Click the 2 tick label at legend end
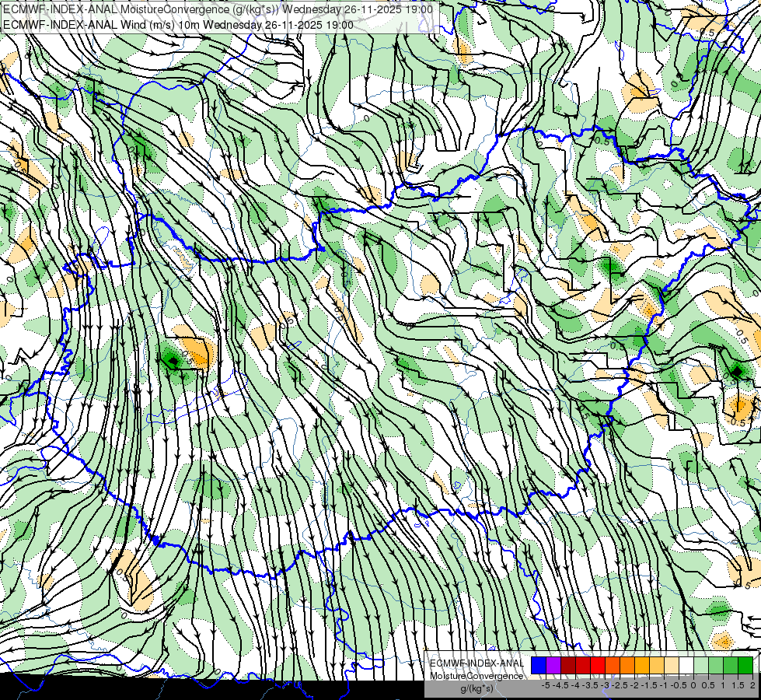The width and height of the screenshot is (761, 700). point(752,685)
